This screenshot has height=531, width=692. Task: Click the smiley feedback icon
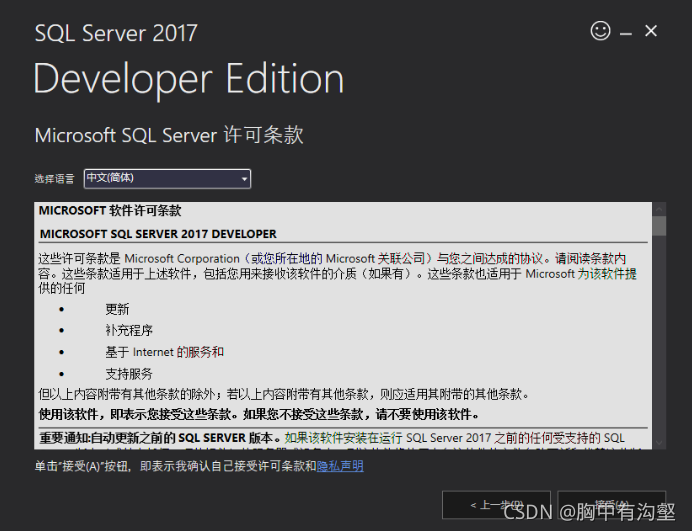pos(600,31)
